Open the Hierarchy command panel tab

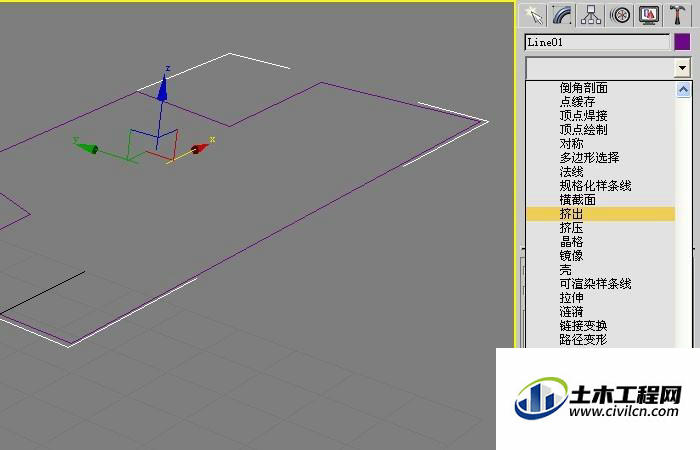591,15
